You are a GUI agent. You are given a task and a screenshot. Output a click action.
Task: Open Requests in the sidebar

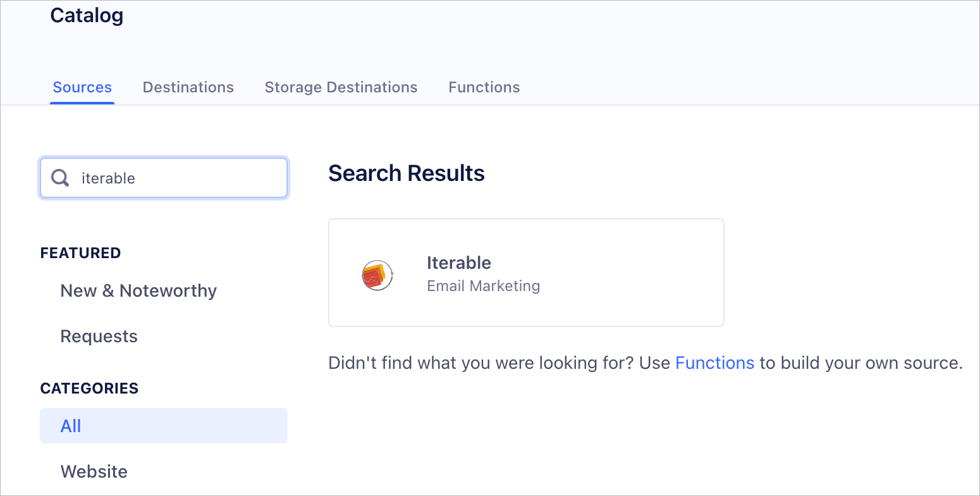pos(99,337)
